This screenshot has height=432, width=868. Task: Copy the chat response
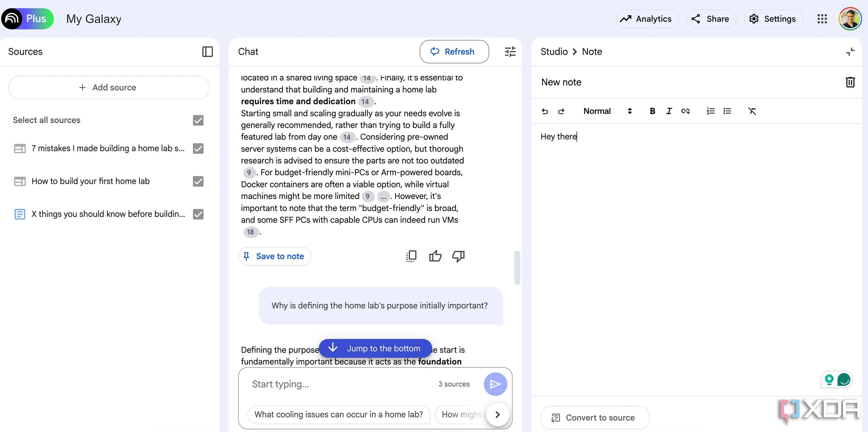[x=411, y=256]
